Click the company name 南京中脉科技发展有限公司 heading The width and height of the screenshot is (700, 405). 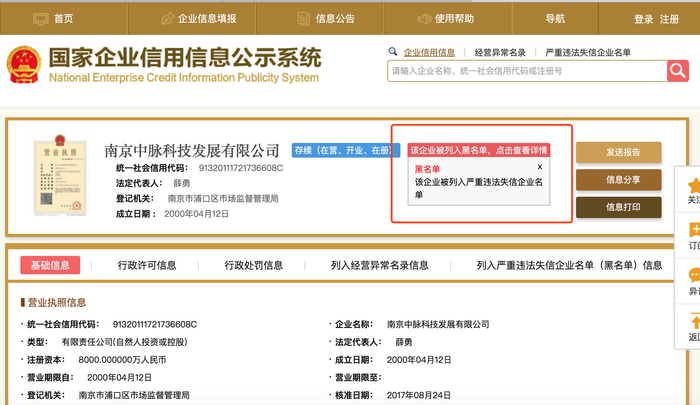[192, 150]
